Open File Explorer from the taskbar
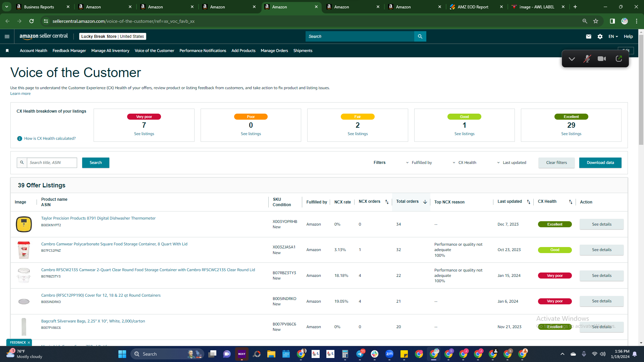 click(x=271, y=354)
